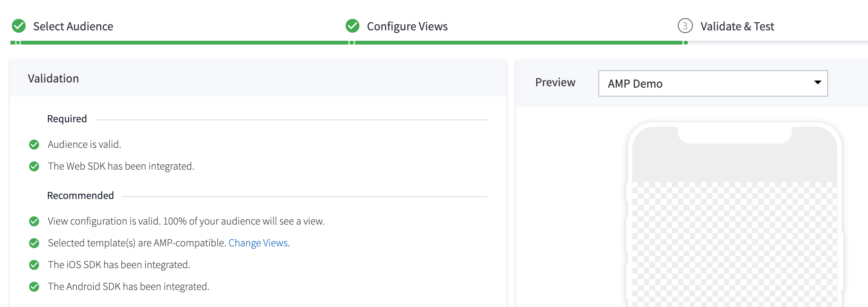
Task: Click the progress bar marker under Configure Views
Action: coord(352,43)
